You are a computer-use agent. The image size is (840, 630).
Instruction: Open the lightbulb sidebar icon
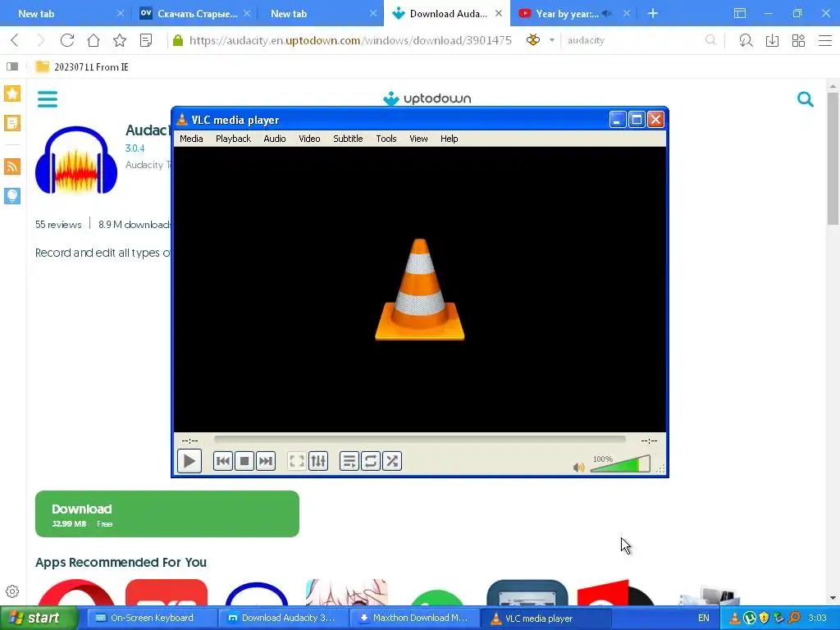coord(12,195)
